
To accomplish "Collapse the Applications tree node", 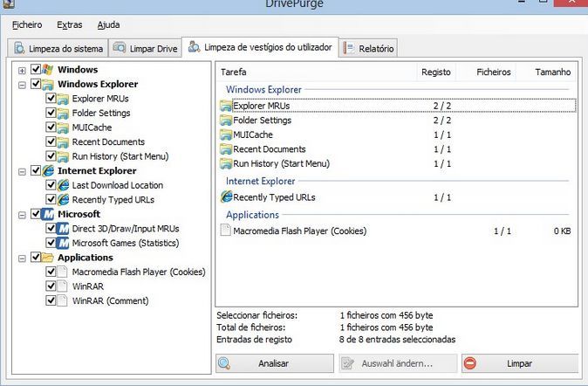I will tap(22, 258).
